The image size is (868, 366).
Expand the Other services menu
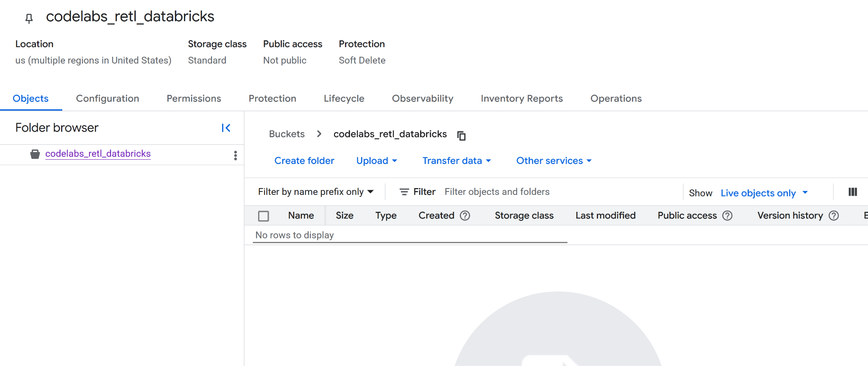pyautogui.click(x=554, y=161)
